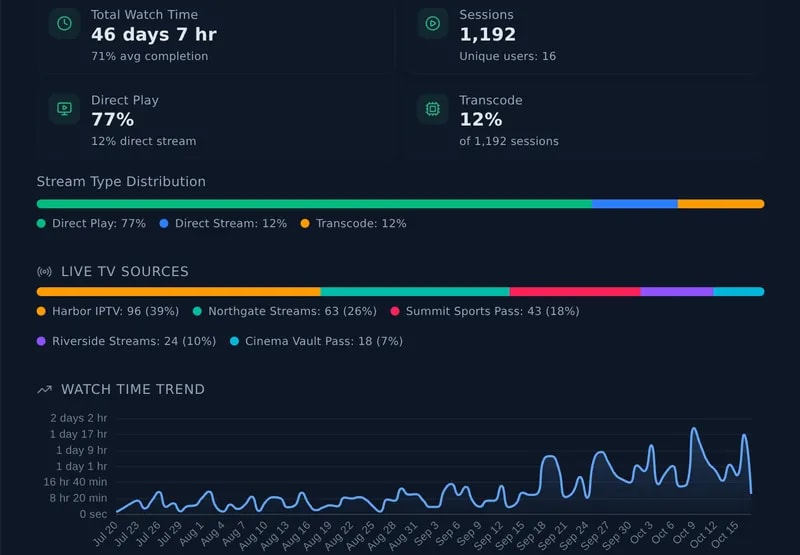Screen dimensions: 800x555
Task: Click the '1 day 1 hr' y-axis label
Action: tap(82, 466)
